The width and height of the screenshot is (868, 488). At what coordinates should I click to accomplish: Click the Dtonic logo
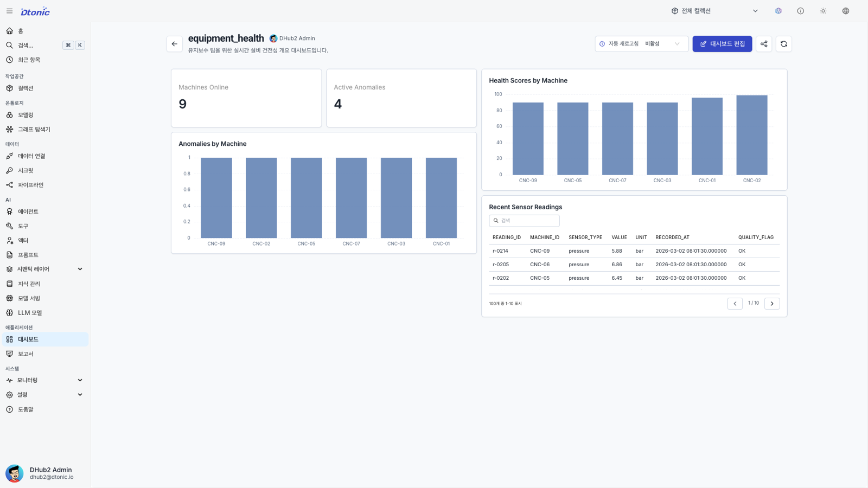pos(35,11)
